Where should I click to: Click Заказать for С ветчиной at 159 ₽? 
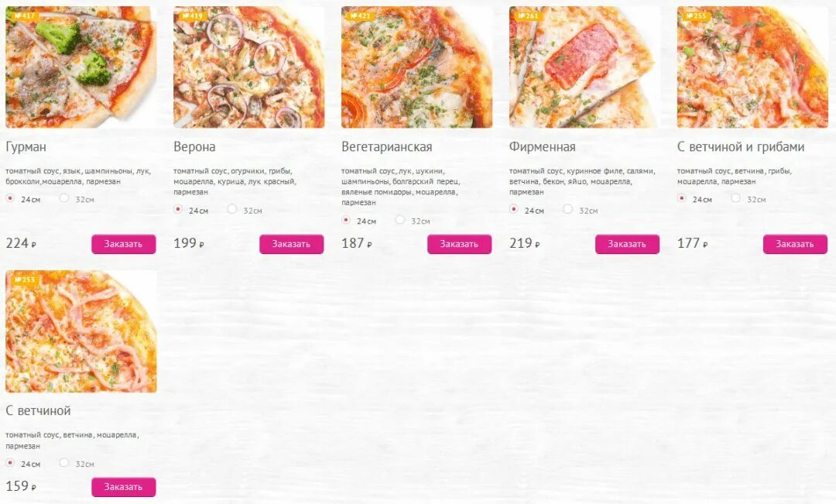pyautogui.click(x=124, y=487)
